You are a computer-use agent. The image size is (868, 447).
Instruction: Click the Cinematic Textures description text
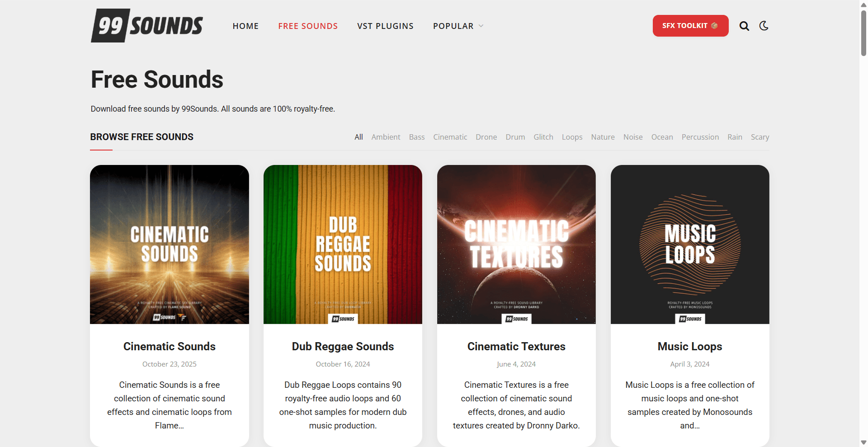pos(516,405)
